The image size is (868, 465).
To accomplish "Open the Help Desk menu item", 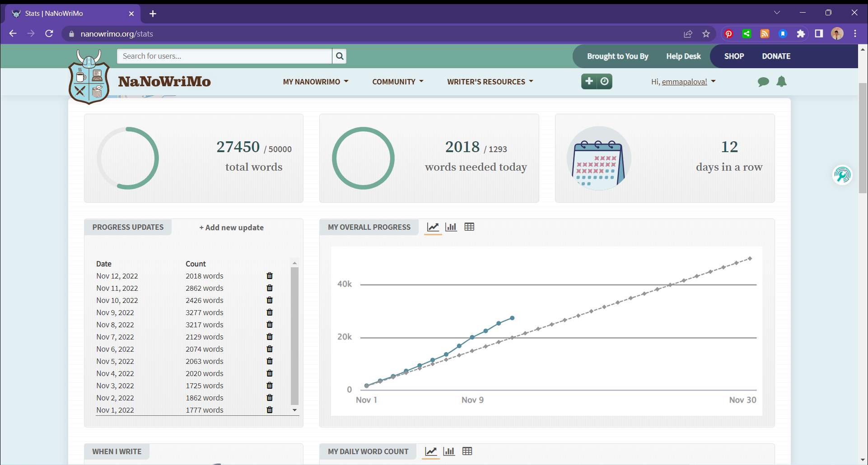I will point(683,56).
